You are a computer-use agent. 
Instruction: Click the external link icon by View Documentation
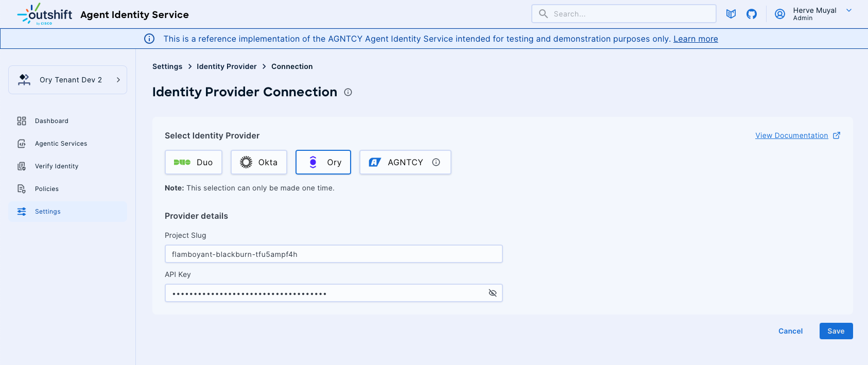pyautogui.click(x=837, y=135)
